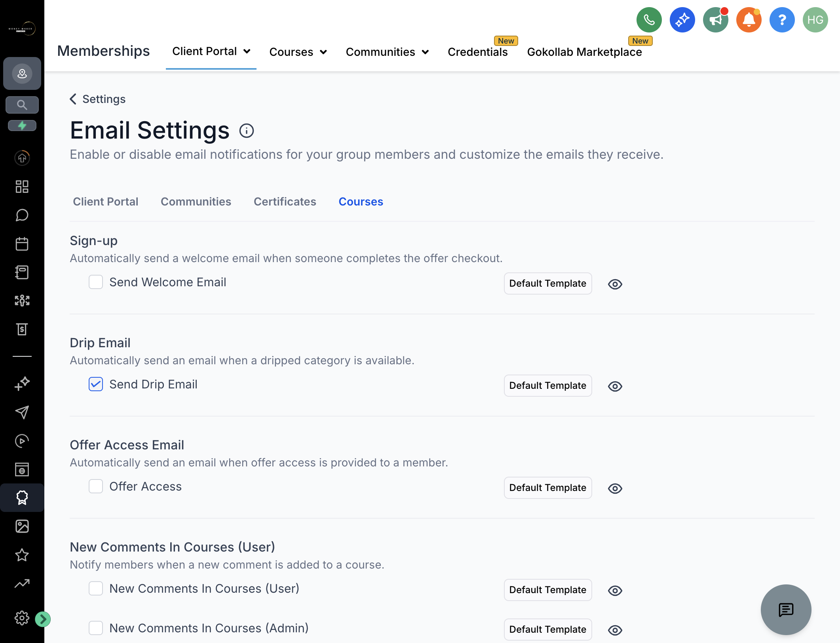Open the sidebar paper plane marketing icon
Viewport: 840px width, 643px height.
tap(22, 412)
